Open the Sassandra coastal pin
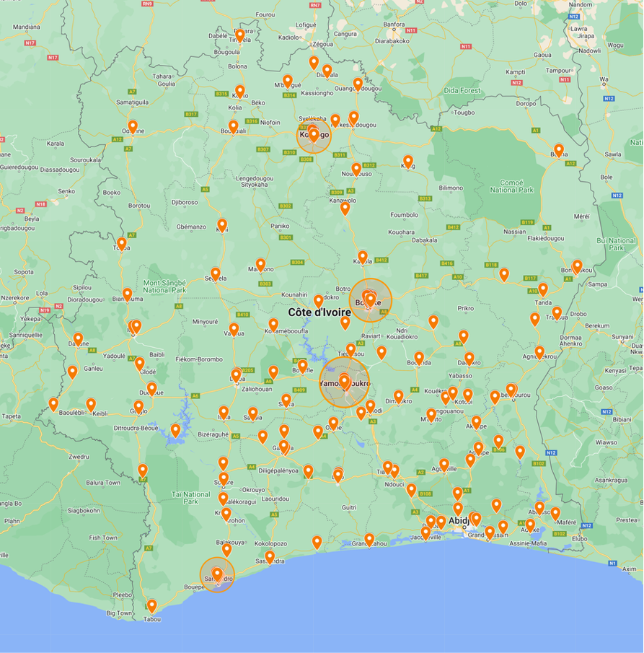The width and height of the screenshot is (644, 653). pyautogui.click(x=270, y=557)
